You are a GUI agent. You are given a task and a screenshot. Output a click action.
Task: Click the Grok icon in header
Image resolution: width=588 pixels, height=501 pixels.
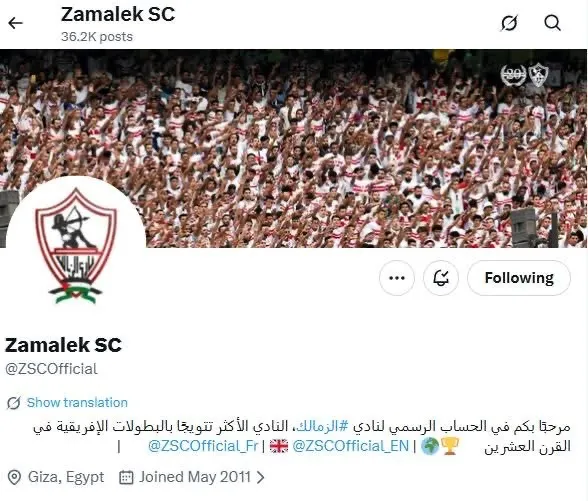pyautogui.click(x=509, y=23)
